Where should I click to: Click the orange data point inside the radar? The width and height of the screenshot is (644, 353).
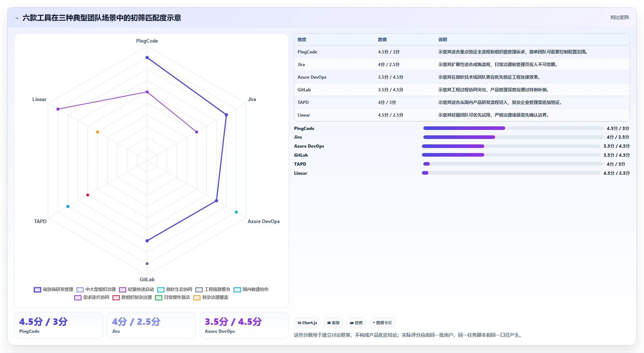click(x=97, y=132)
